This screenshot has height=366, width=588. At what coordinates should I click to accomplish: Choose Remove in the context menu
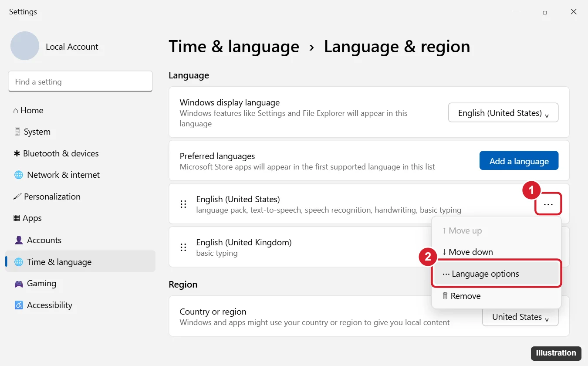497,296
